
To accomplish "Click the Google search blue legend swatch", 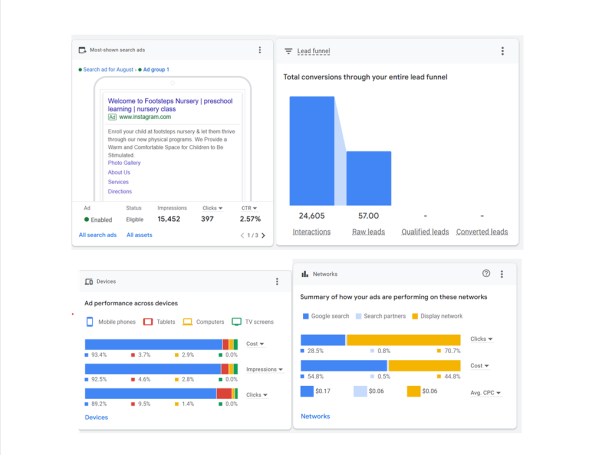I will point(306,316).
